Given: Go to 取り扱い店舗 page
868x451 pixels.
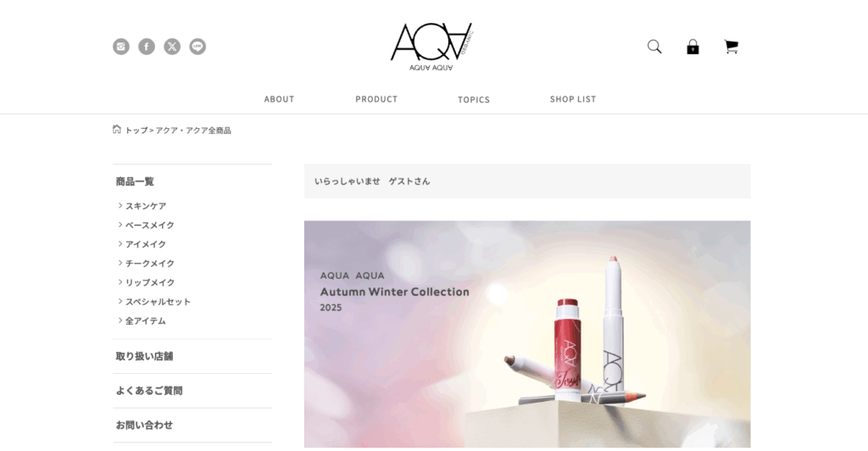Looking at the screenshot, I should 144,356.
